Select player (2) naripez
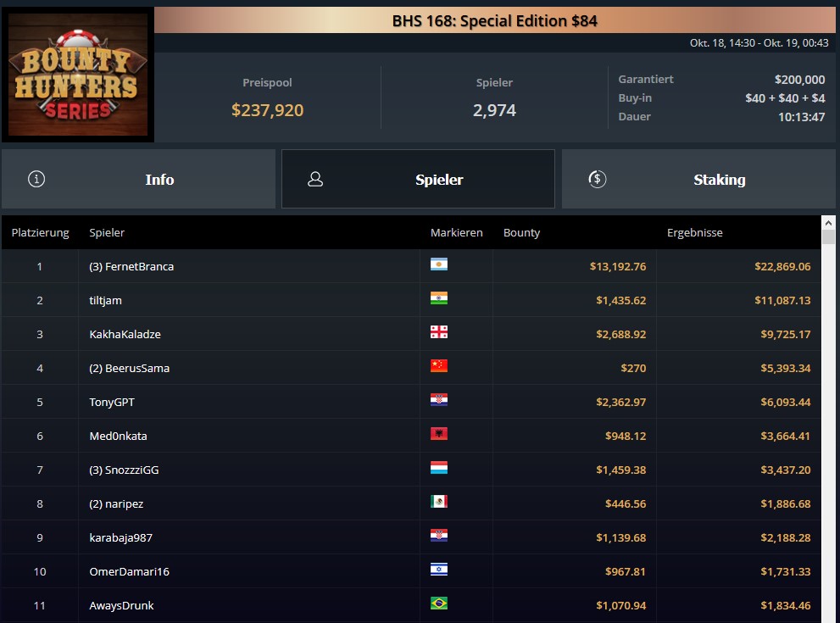The image size is (840, 623). pyautogui.click(x=116, y=503)
